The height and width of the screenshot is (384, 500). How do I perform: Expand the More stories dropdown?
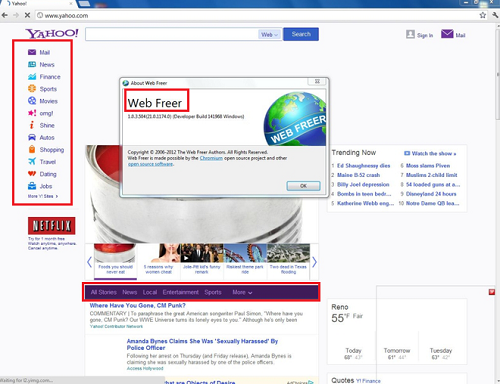242,292
